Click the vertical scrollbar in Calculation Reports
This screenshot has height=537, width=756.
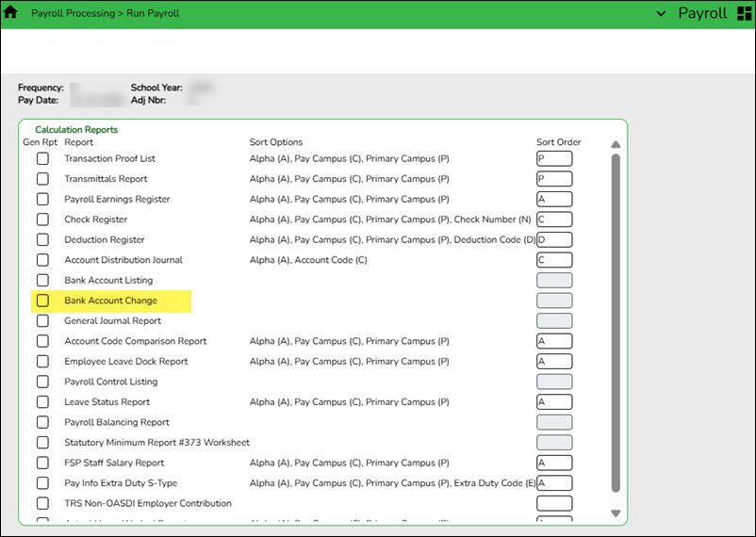616,320
